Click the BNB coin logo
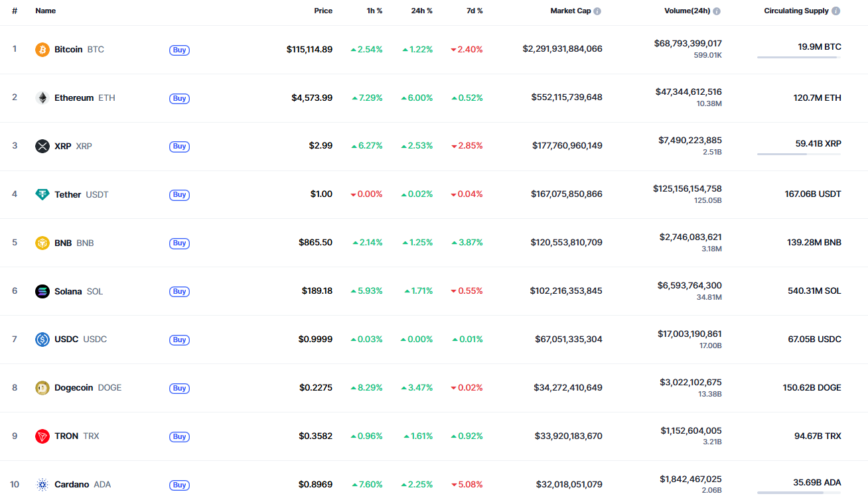868x504 pixels. pyautogui.click(x=42, y=243)
